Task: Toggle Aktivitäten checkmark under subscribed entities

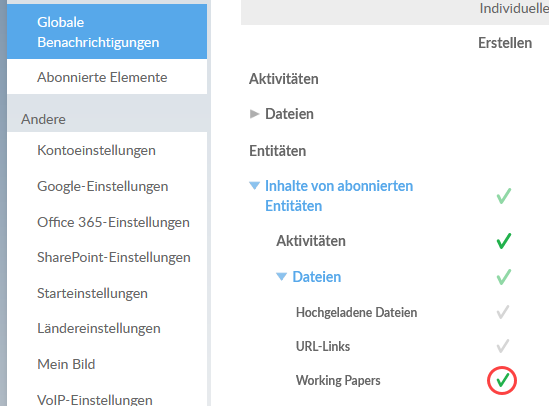Action: pyautogui.click(x=504, y=241)
